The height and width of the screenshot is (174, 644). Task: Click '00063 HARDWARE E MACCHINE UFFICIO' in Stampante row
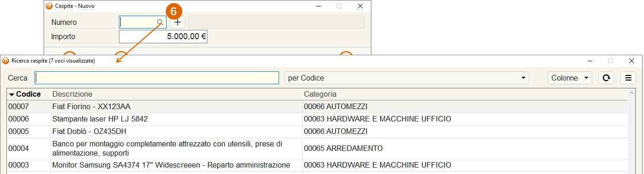[377, 119]
